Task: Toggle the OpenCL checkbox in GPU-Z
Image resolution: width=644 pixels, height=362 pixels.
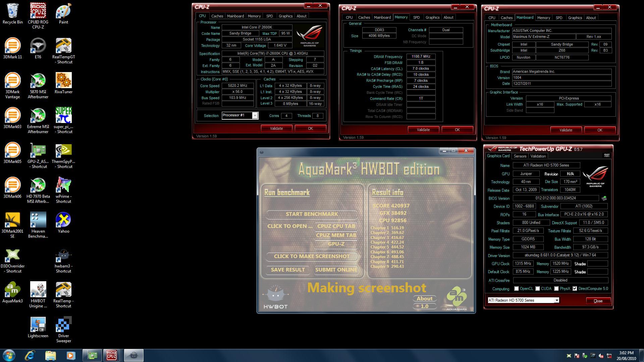Action: pos(517,289)
